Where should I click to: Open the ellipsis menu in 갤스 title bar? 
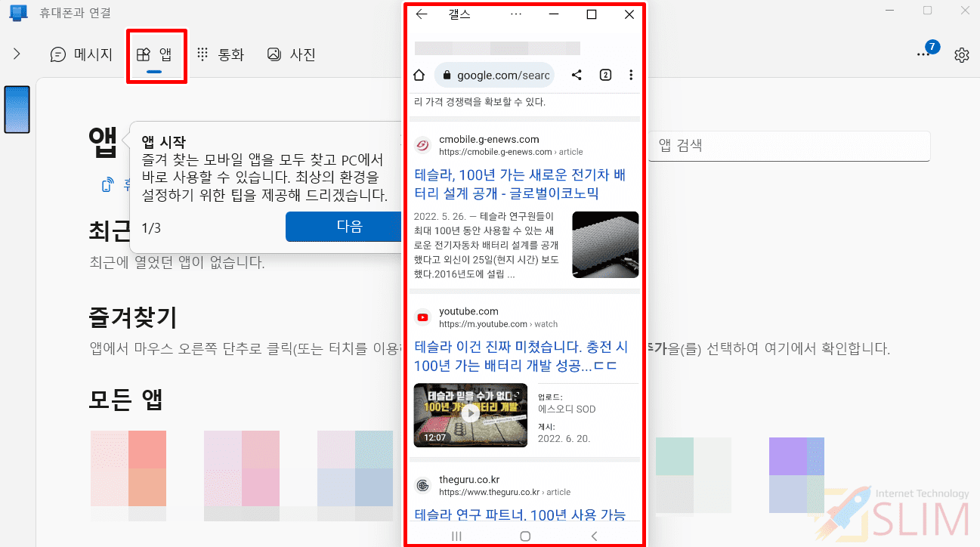point(516,14)
